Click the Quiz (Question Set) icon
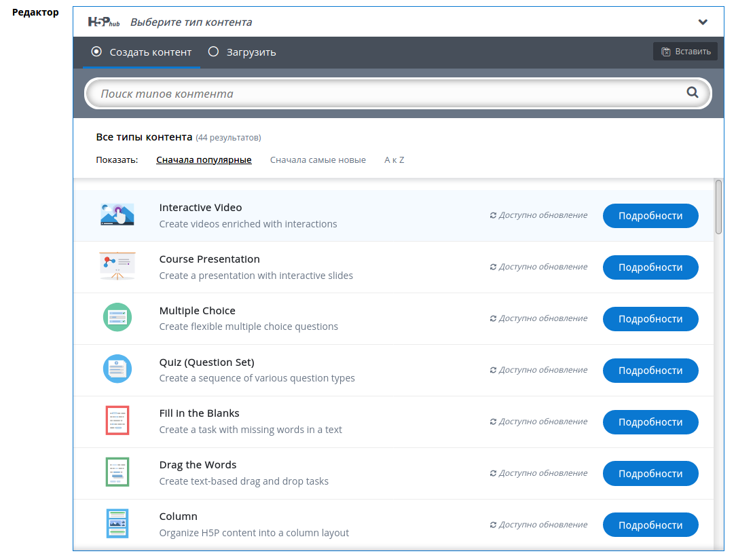This screenshot has height=560, width=736. pyautogui.click(x=117, y=369)
